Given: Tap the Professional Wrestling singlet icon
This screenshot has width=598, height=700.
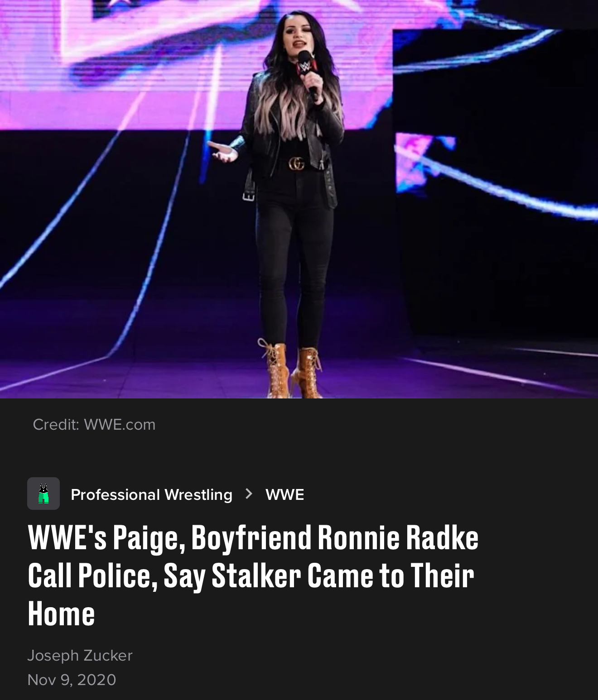Looking at the screenshot, I should point(43,494).
